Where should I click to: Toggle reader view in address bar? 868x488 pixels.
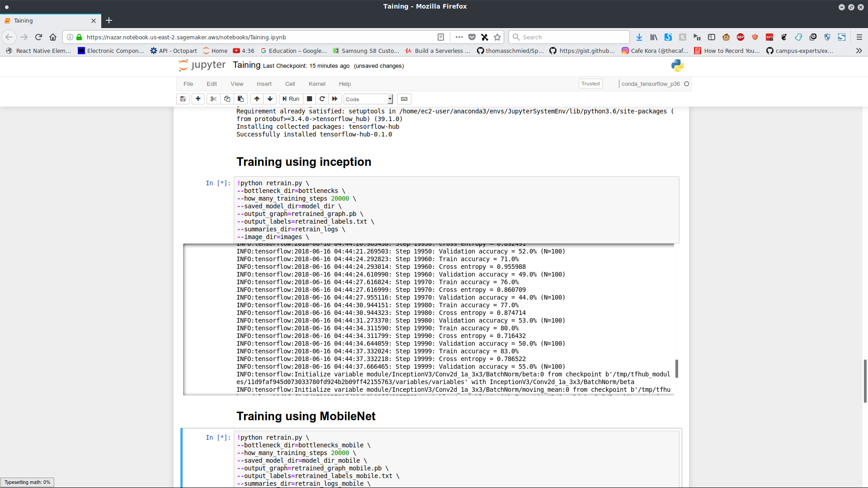[441, 37]
